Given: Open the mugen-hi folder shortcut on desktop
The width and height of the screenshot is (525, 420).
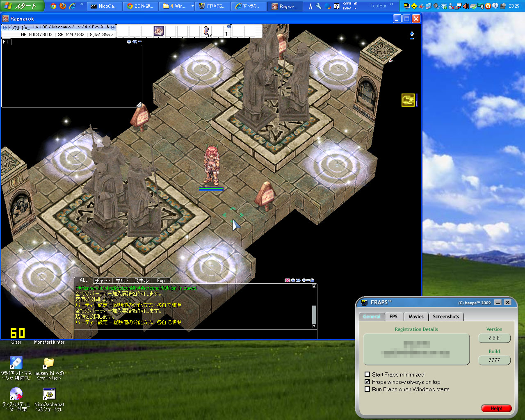Looking at the screenshot, I should tap(49, 369).
